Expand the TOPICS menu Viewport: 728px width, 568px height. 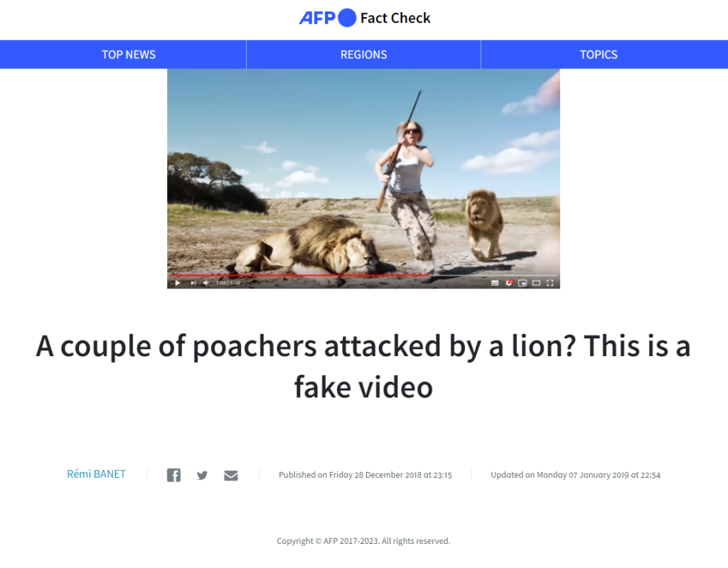tap(599, 54)
